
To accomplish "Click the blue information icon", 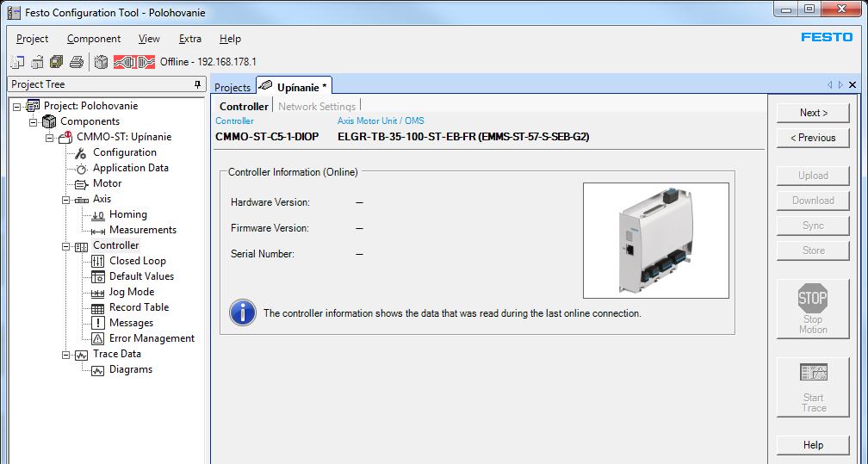I will 243,312.
